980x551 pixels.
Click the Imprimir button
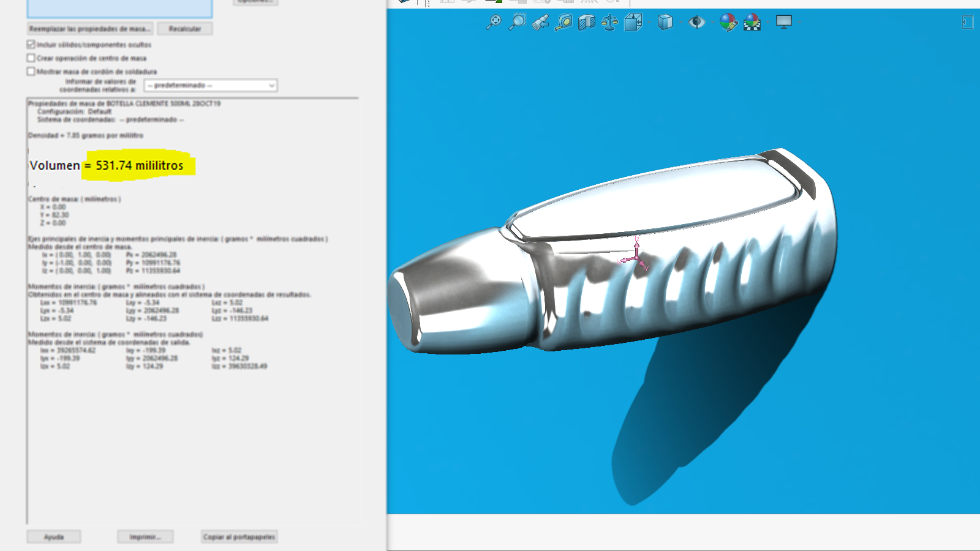click(145, 537)
